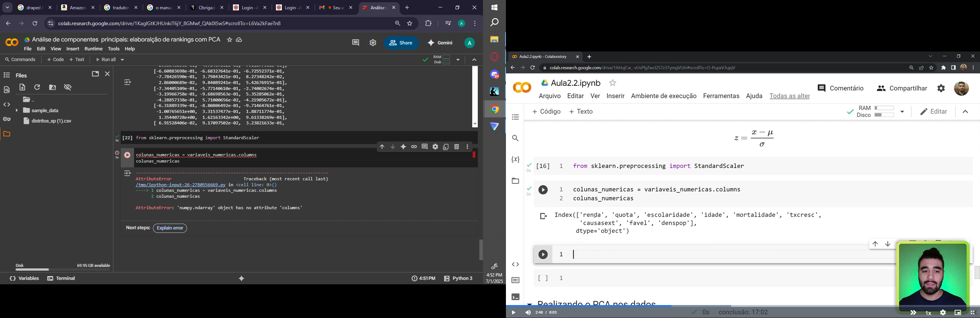Open Gemini AI sparkle in the cell toolbar
The width and height of the screenshot is (980, 318).
coord(403,147)
